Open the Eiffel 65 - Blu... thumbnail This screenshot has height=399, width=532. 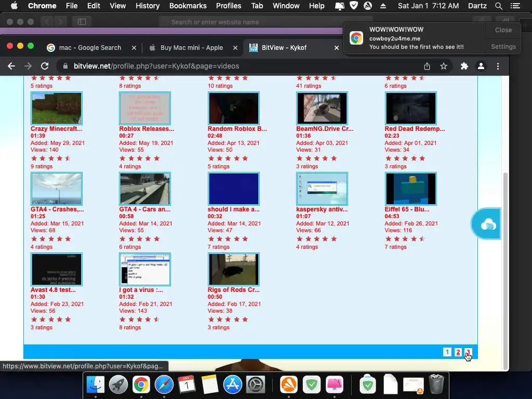(410, 189)
